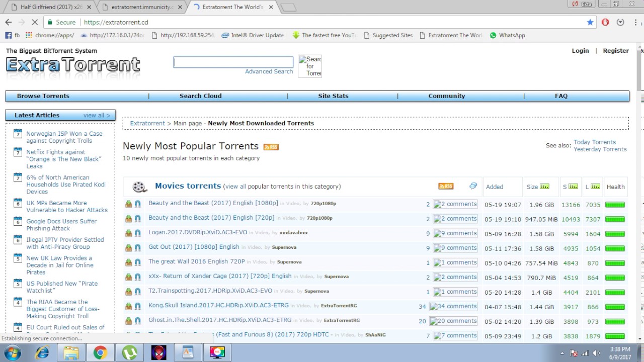
Task: Open FAQ menu item
Action: [561, 96]
